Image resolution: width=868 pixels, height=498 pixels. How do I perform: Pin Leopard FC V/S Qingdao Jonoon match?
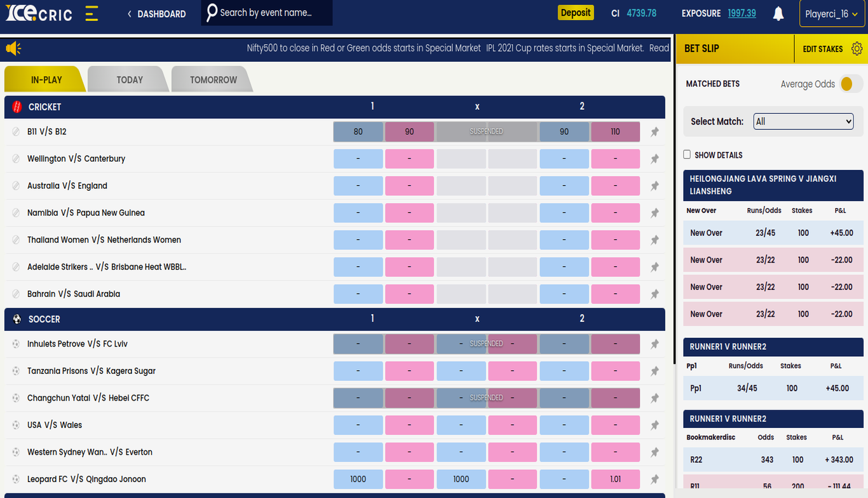click(x=654, y=479)
